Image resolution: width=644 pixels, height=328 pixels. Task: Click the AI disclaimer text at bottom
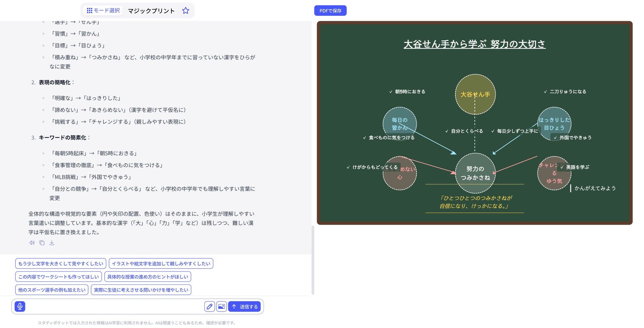click(137, 323)
